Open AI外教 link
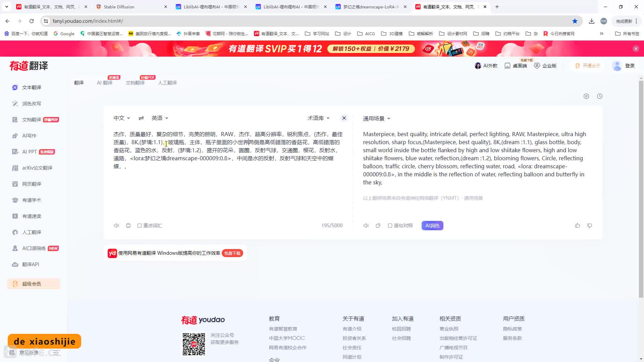 click(x=486, y=66)
